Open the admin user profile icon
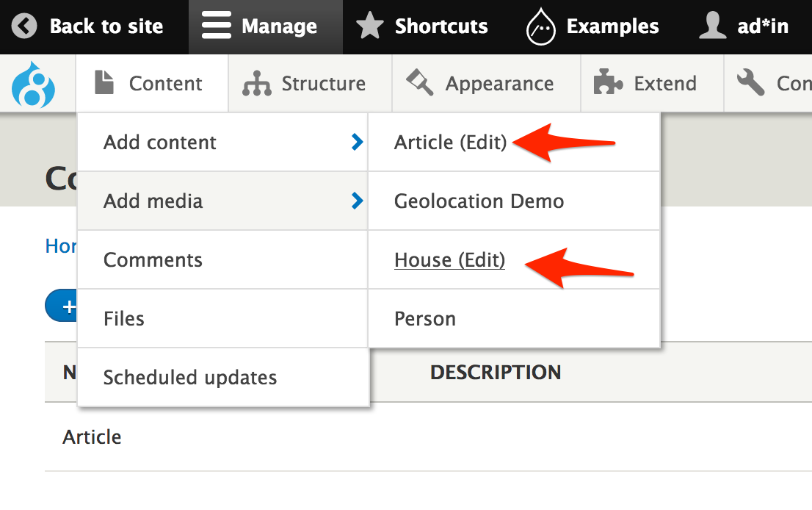This screenshot has height=510, width=812. click(712, 27)
